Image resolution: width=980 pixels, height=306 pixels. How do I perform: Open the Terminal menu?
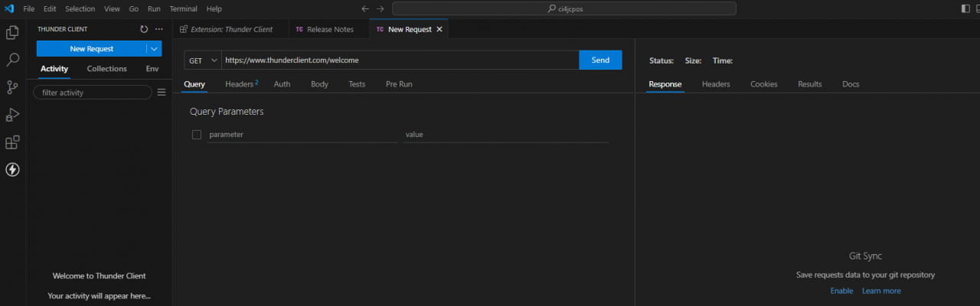[183, 8]
